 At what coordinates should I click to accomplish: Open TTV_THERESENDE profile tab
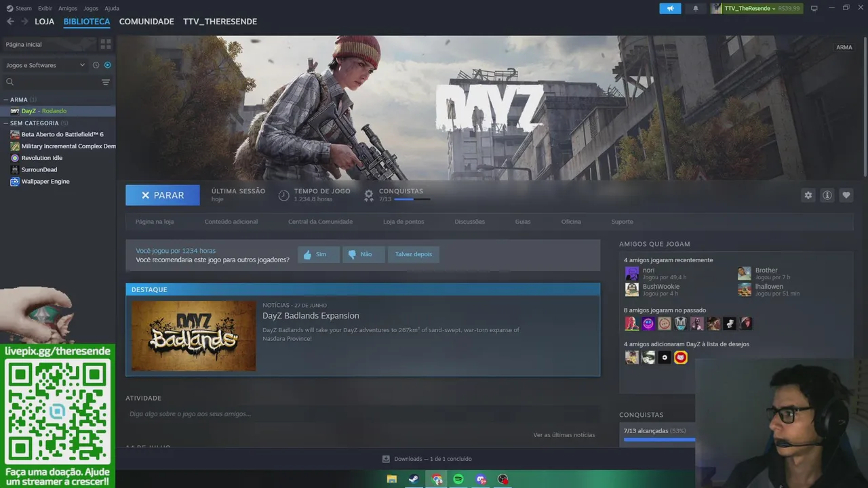(x=220, y=22)
